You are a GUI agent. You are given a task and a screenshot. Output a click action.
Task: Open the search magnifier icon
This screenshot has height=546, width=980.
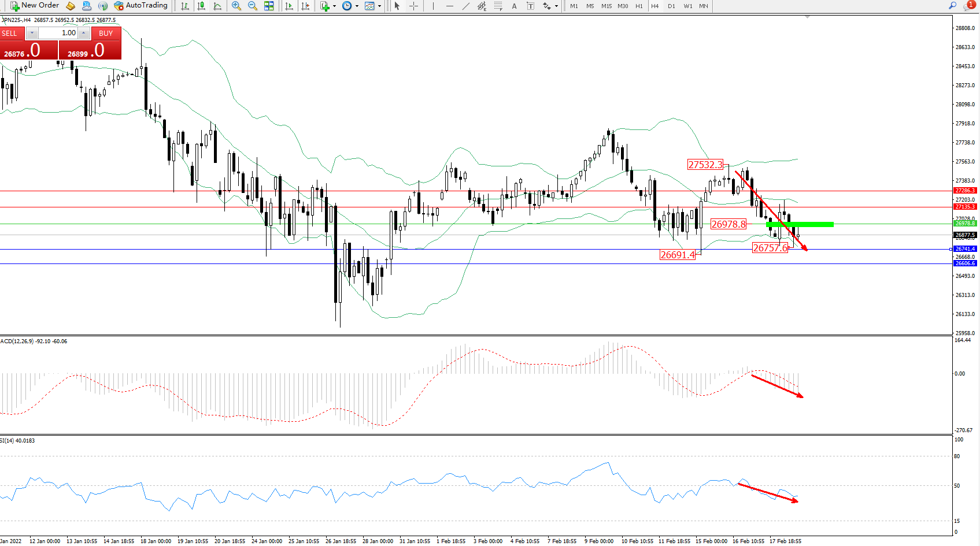952,6
